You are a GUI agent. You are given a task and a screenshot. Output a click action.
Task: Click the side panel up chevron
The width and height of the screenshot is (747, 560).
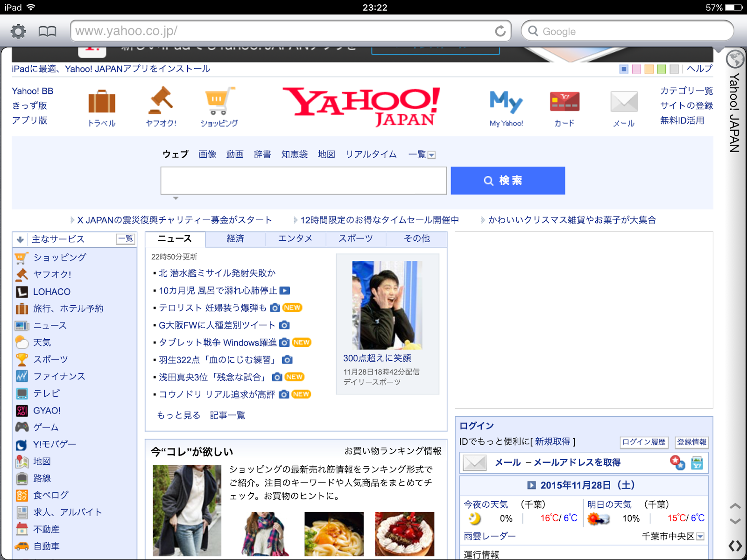pyautogui.click(x=735, y=506)
